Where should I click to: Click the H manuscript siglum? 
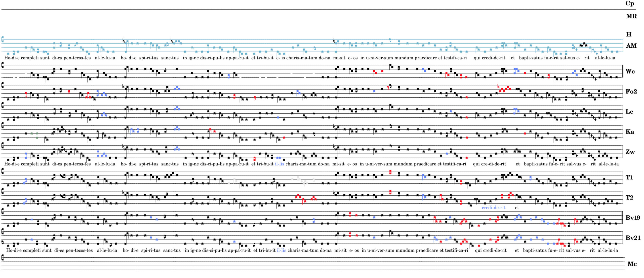click(x=629, y=35)
